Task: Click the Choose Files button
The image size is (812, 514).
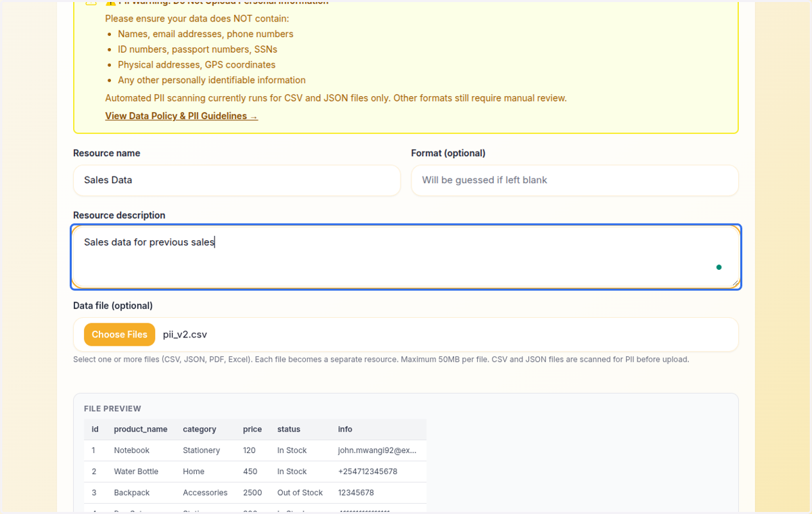Action: tap(119, 334)
